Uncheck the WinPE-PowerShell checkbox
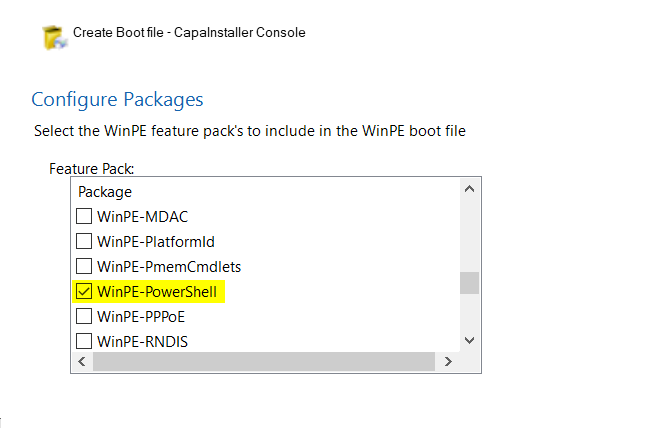This screenshot has width=662, height=428. click(84, 291)
